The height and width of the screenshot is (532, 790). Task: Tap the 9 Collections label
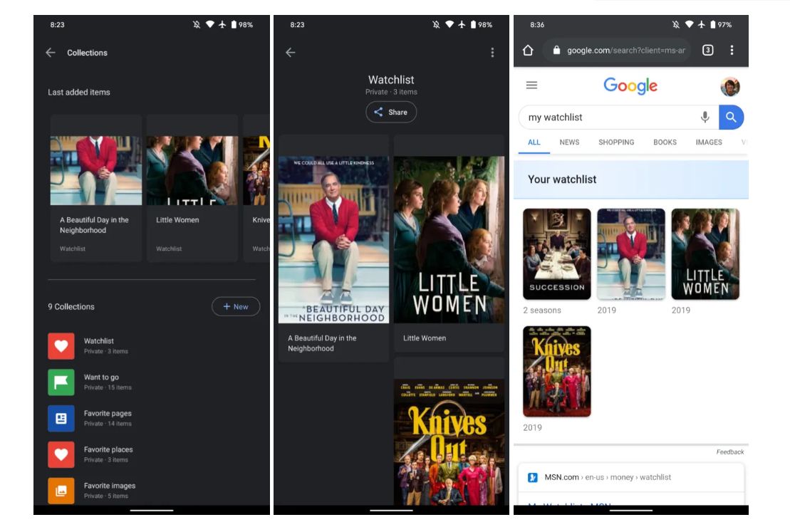pos(71,307)
